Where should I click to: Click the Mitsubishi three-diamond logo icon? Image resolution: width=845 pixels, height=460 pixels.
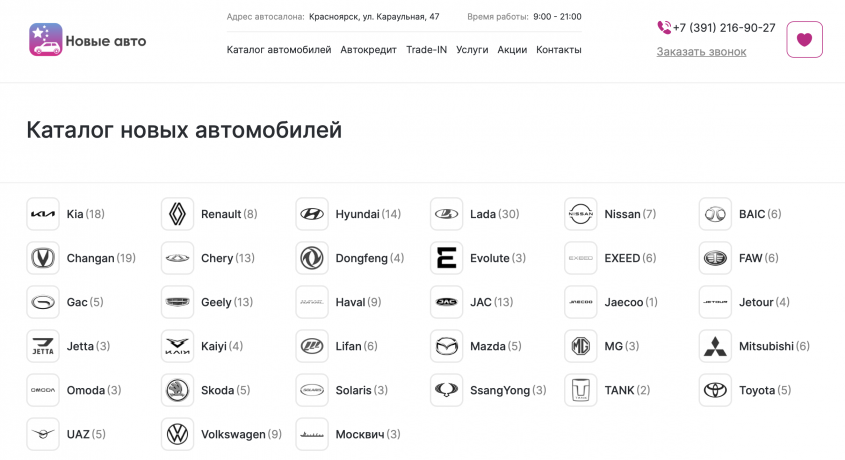[x=715, y=346]
